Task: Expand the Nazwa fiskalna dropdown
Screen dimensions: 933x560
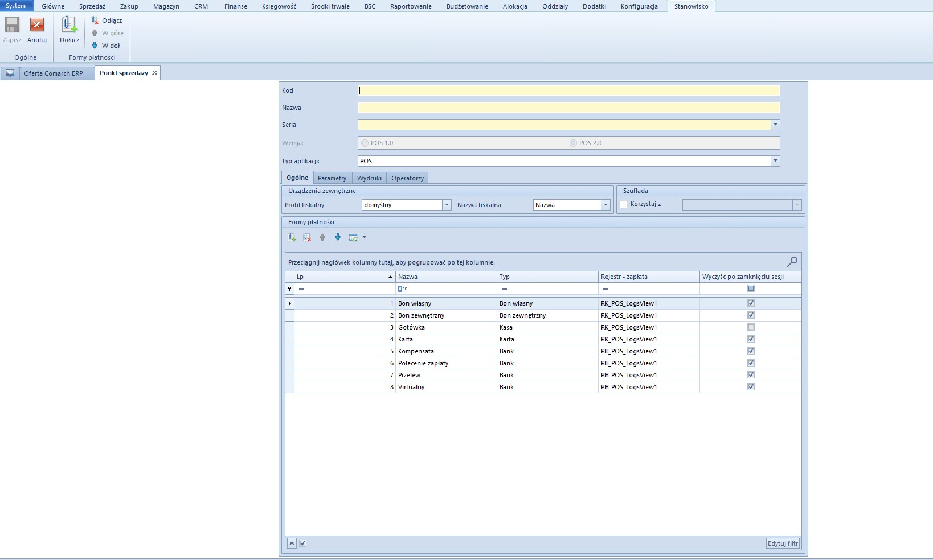Action: coord(605,205)
